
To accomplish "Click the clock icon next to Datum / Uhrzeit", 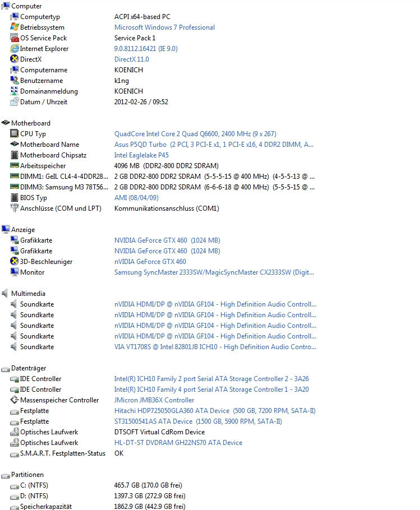I will point(15,102).
